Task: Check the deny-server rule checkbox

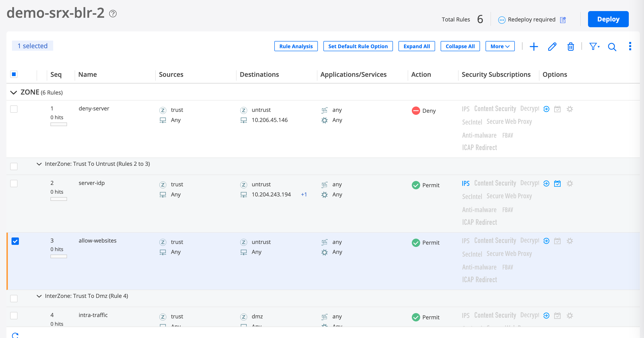Action: coord(14,109)
